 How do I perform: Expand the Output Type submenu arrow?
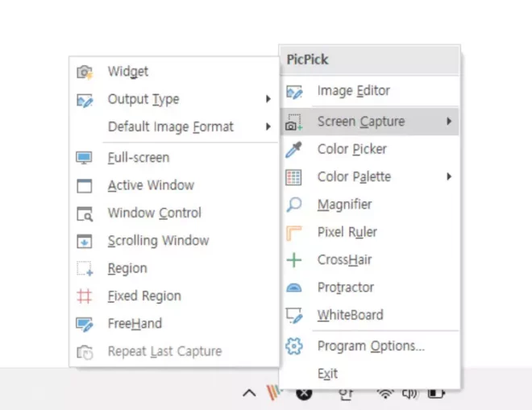point(268,99)
